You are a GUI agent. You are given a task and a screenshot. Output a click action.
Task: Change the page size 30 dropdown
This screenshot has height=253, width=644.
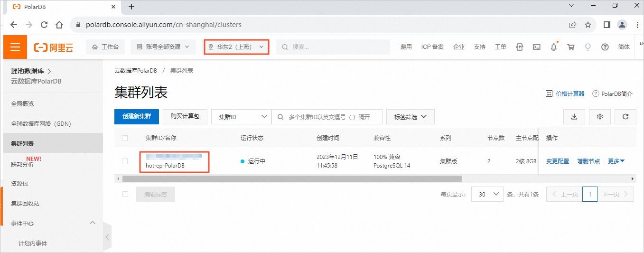click(487, 194)
